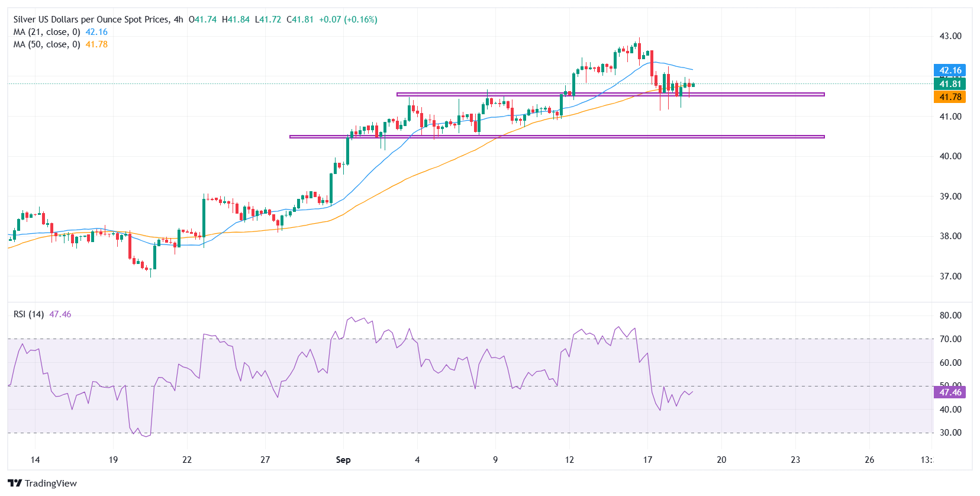Click the 43.00 price axis label
The height and width of the screenshot is (496, 980).
950,36
